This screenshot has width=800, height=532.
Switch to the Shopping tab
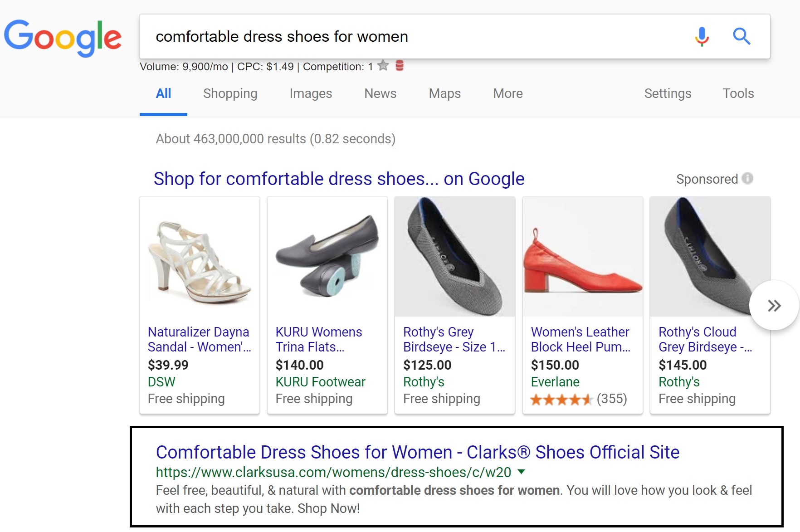click(x=230, y=93)
